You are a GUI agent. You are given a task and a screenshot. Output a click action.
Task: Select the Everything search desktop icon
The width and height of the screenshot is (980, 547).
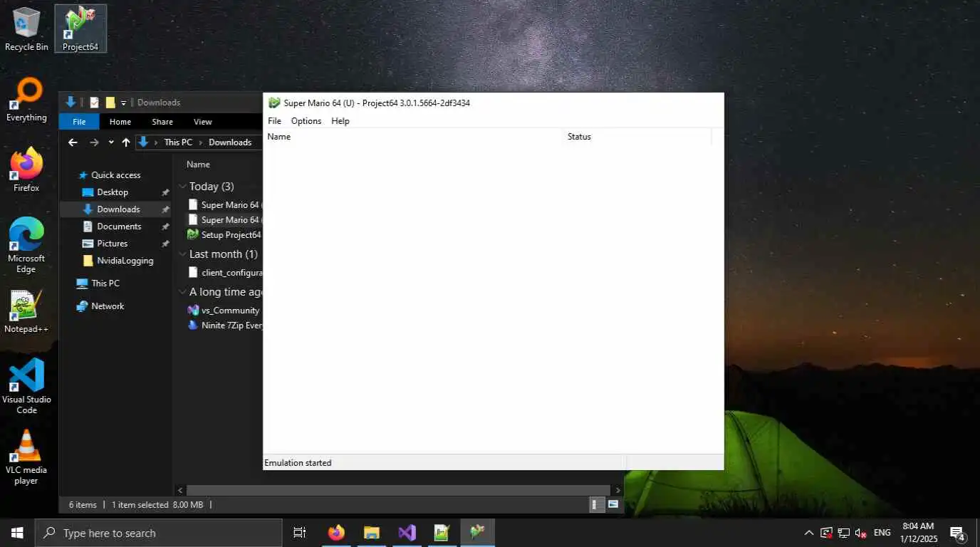[x=26, y=100]
